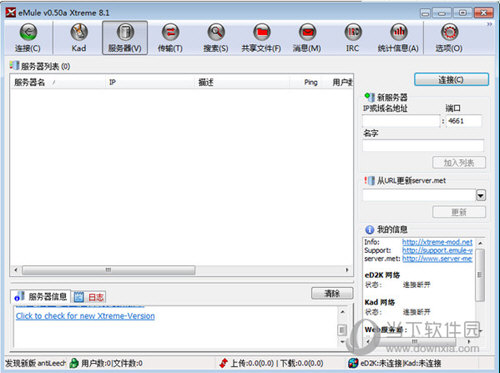Open the IRC toolbar icon
This screenshot has width=500, height=373.
pyautogui.click(x=353, y=38)
